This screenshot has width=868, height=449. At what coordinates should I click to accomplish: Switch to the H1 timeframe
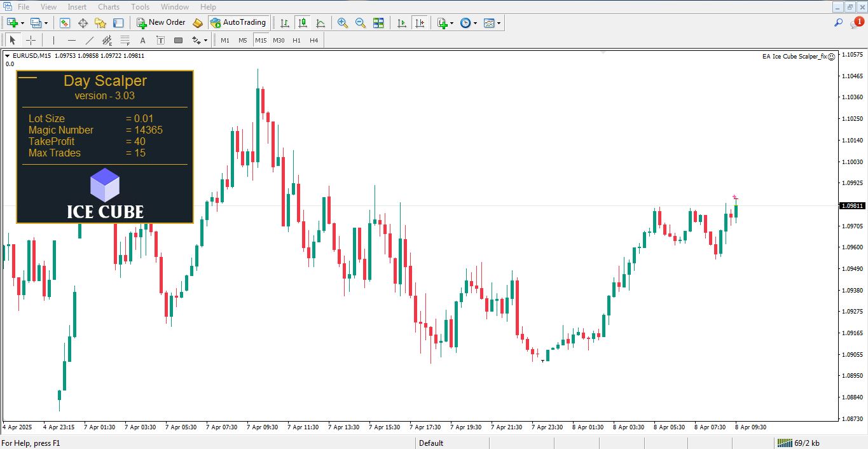(x=296, y=41)
